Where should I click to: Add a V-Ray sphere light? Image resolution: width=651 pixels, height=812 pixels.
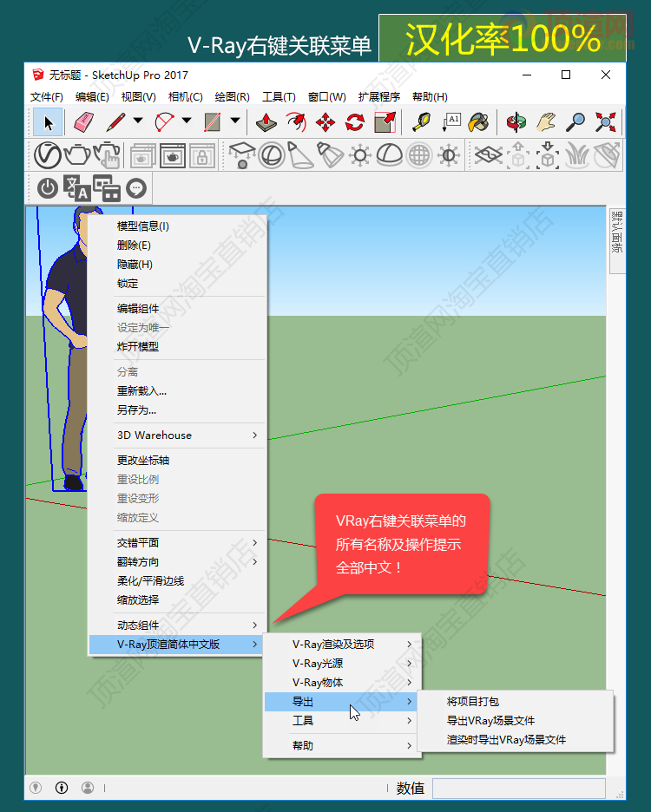[x=272, y=155]
